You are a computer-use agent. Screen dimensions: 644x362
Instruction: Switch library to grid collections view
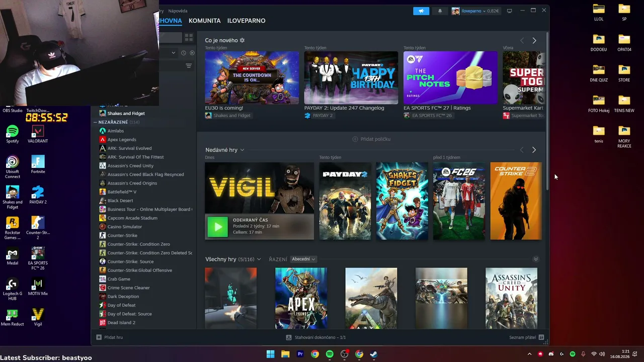click(x=189, y=37)
